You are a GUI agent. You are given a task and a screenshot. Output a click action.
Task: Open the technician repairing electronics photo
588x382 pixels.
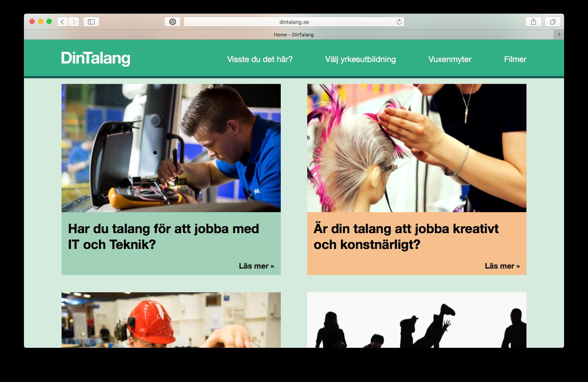pyautogui.click(x=171, y=148)
